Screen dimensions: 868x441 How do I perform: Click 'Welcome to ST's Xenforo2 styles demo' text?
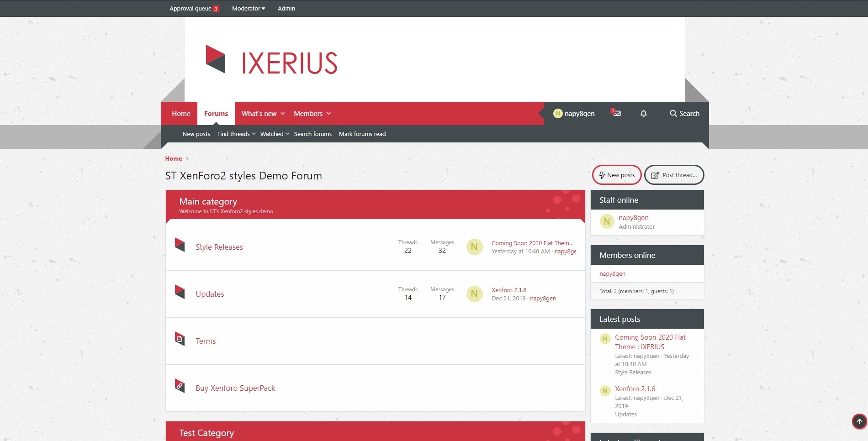226,211
